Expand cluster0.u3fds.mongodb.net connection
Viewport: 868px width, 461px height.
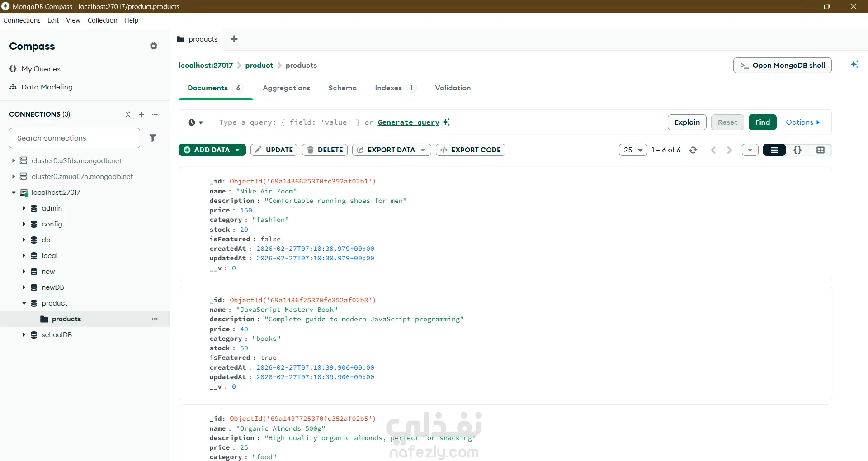14,161
